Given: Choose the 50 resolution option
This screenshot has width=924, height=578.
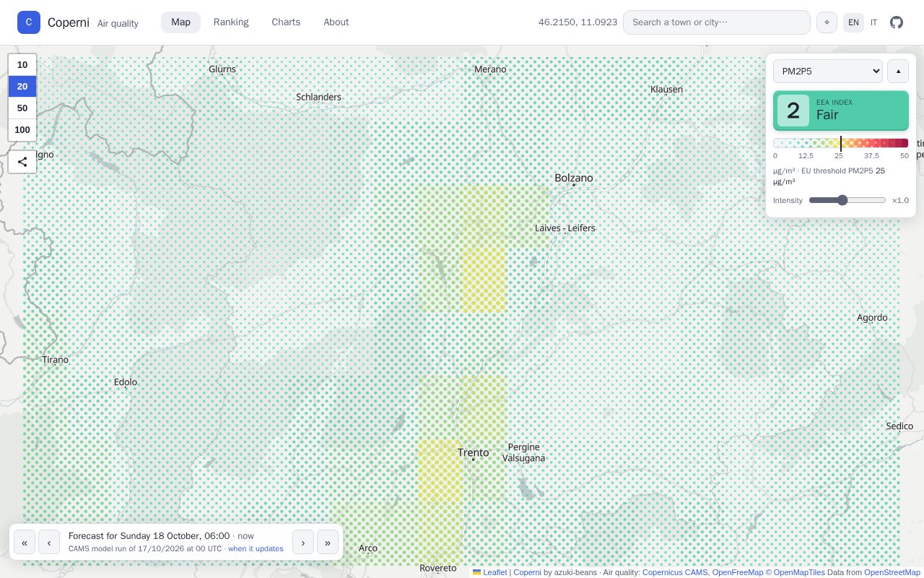Looking at the screenshot, I should click(x=22, y=108).
